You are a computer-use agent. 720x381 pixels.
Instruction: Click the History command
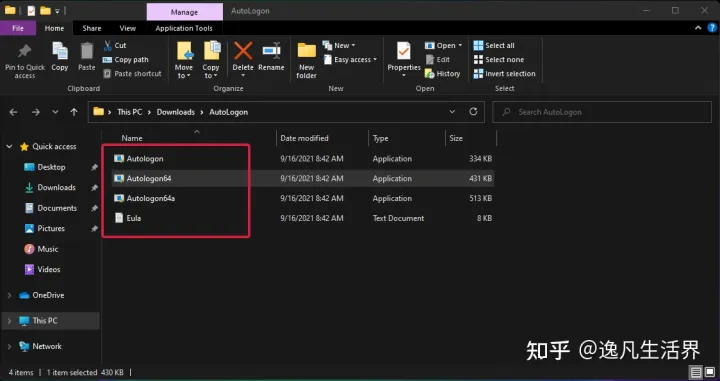443,73
